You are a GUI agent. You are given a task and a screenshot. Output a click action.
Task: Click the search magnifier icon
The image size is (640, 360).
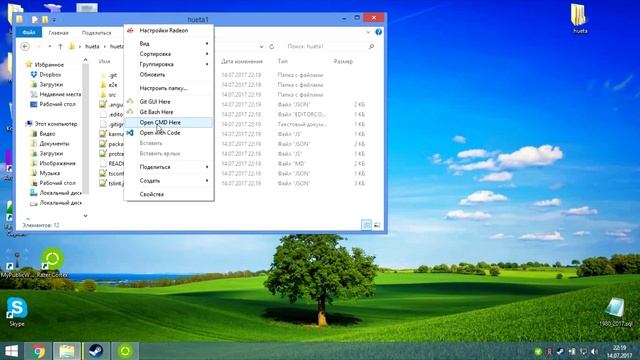(x=371, y=47)
